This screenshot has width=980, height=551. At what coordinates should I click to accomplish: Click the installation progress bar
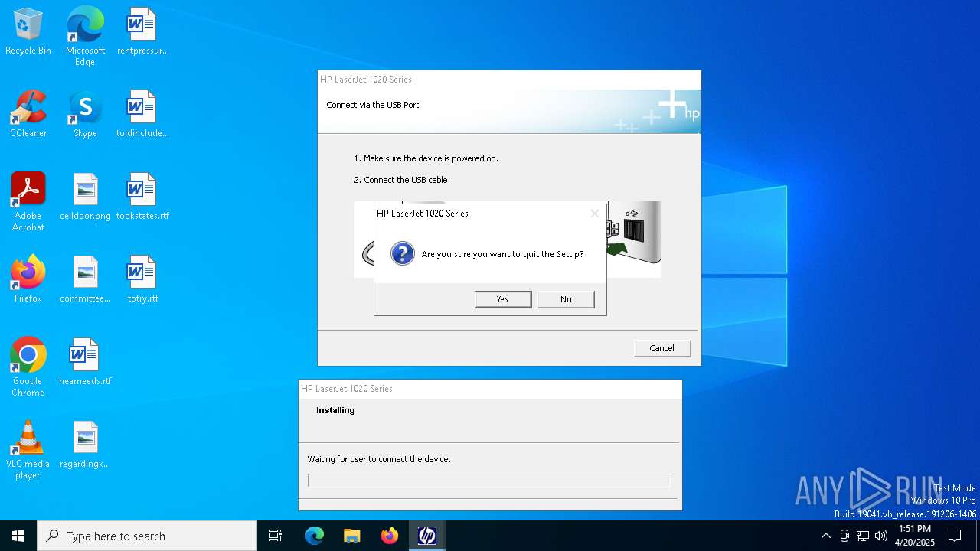(x=488, y=481)
